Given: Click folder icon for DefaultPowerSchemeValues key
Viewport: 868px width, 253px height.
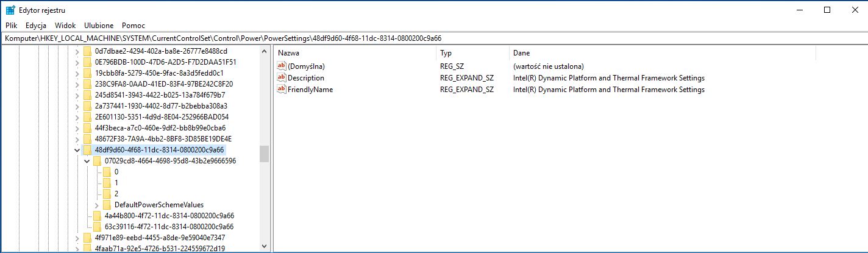Looking at the screenshot, I should click(107, 205).
